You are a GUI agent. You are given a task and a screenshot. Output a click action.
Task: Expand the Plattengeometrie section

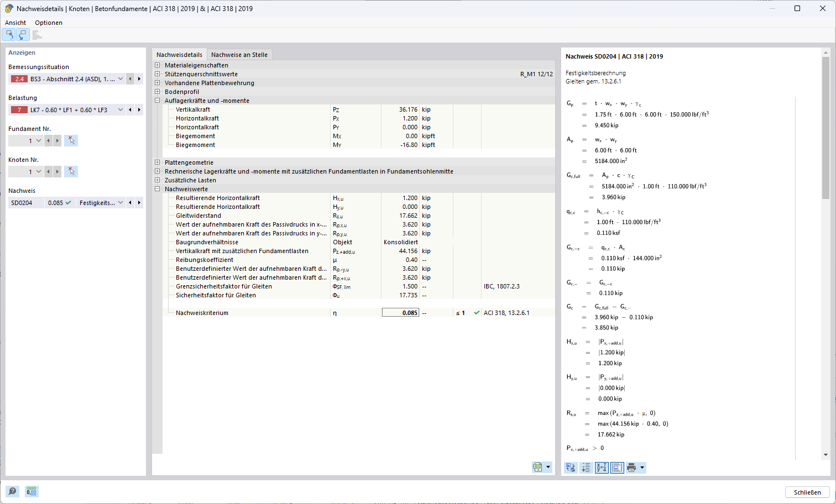pos(158,162)
